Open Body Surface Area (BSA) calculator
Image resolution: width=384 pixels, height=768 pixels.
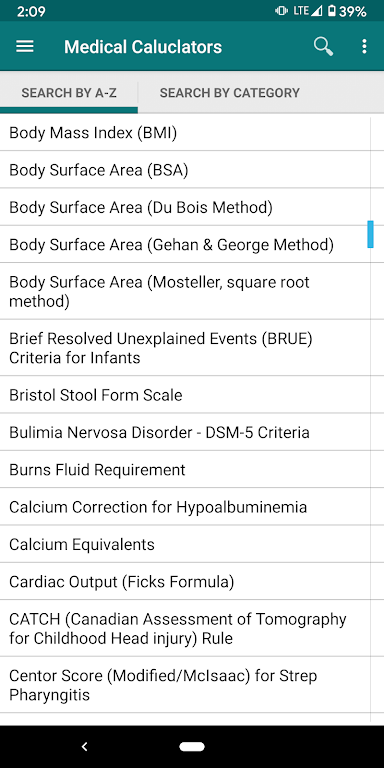[185, 170]
